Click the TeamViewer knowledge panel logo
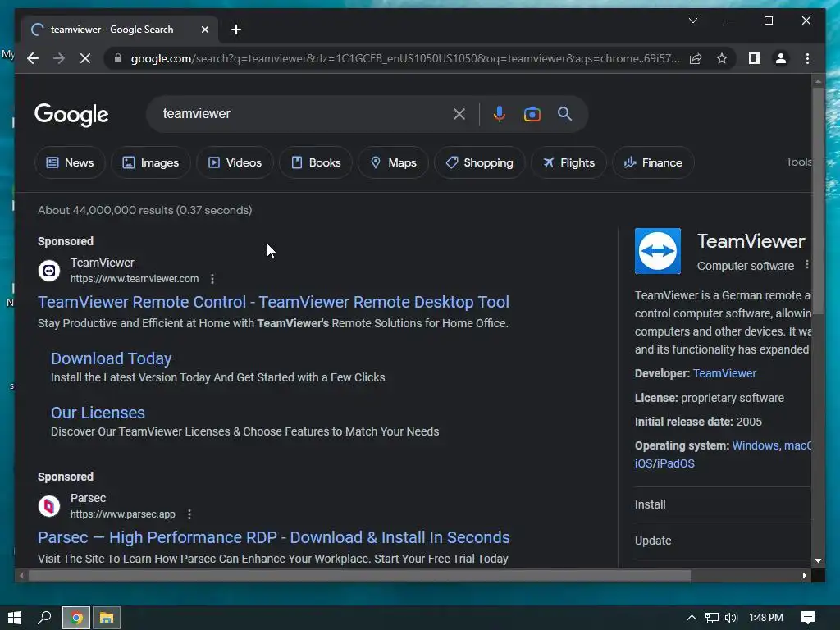 tap(657, 251)
